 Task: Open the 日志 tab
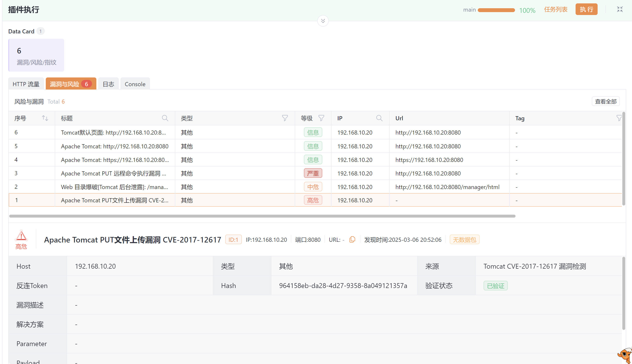click(x=108, y=84)
